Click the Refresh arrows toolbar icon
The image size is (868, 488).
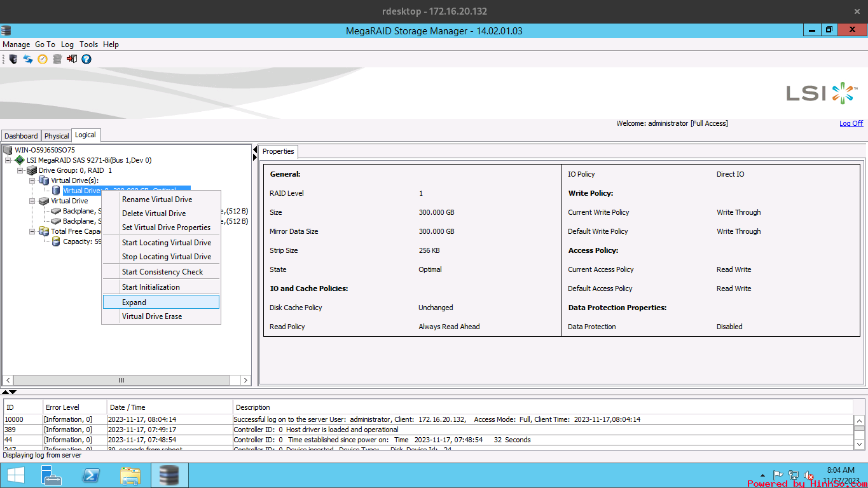pos(28,59)
